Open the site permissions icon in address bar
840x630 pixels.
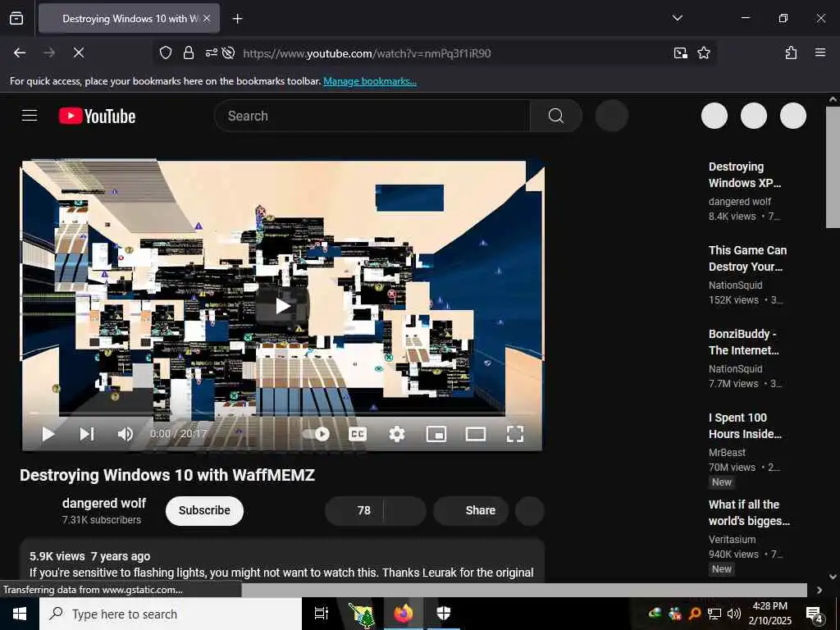(211, 52)
